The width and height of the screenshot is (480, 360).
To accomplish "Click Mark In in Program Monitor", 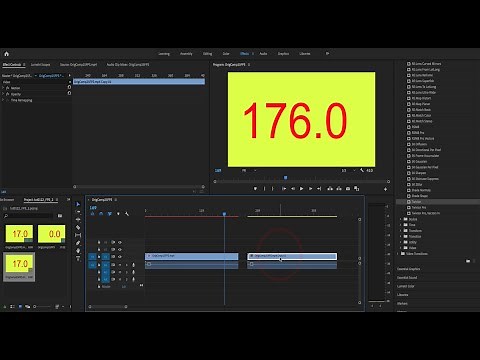I will coord(265,189).
